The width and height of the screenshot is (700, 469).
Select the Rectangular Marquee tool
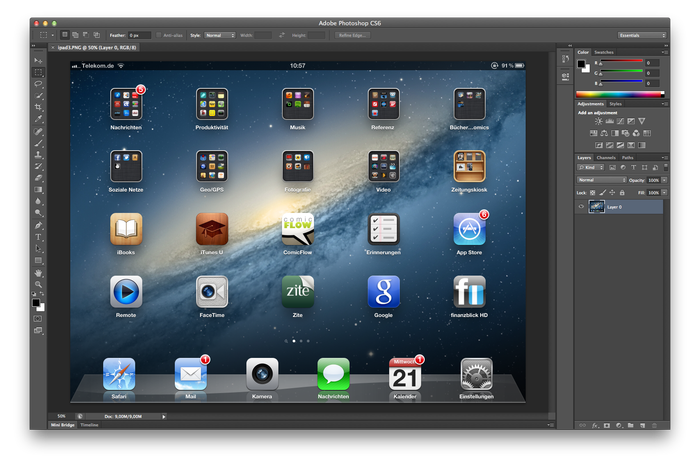tap(39, 72)
